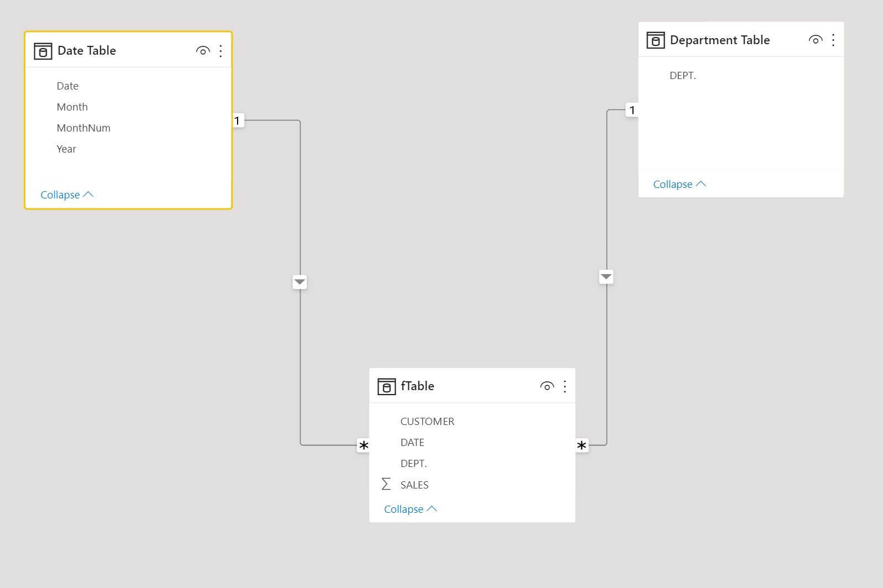Toggle visibility of Department Table
This screenshot has width=883, height=588.
click(816, 40)
